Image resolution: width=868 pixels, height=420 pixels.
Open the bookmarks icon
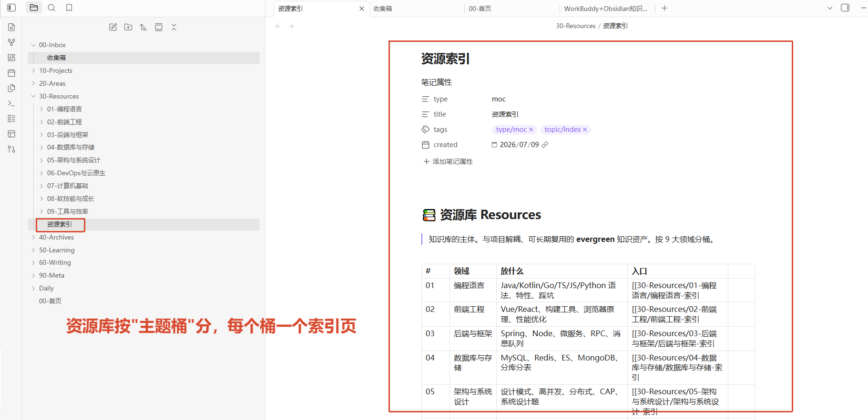point(69,8)
